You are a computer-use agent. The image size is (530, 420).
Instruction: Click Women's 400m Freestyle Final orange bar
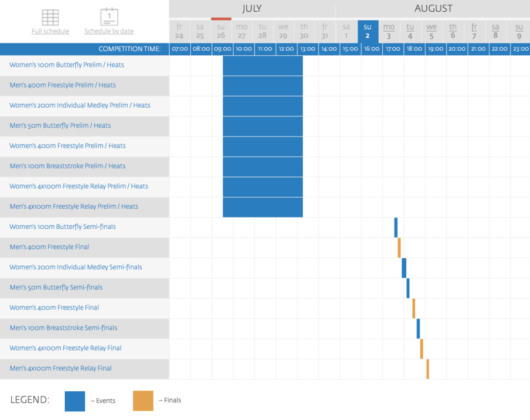(414, 308)
